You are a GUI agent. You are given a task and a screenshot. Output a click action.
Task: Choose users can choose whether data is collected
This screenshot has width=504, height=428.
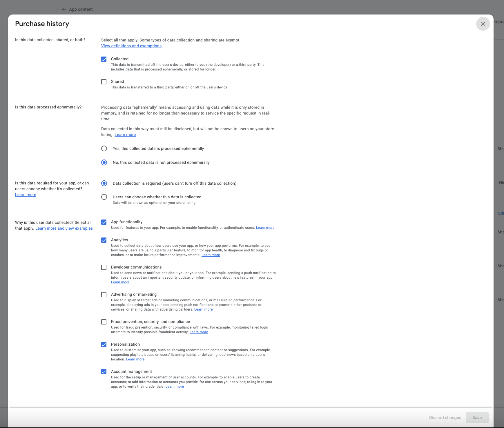click(x=104, y=197)
